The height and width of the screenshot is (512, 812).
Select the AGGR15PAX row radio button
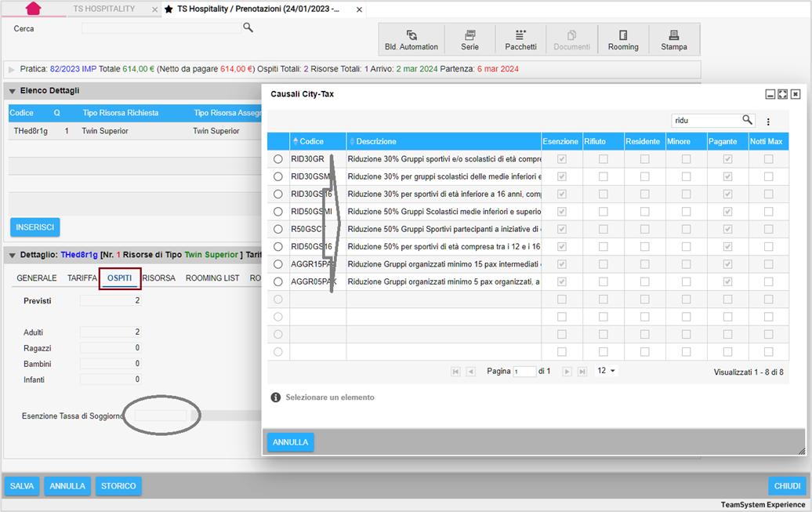(x=278, y=264)
